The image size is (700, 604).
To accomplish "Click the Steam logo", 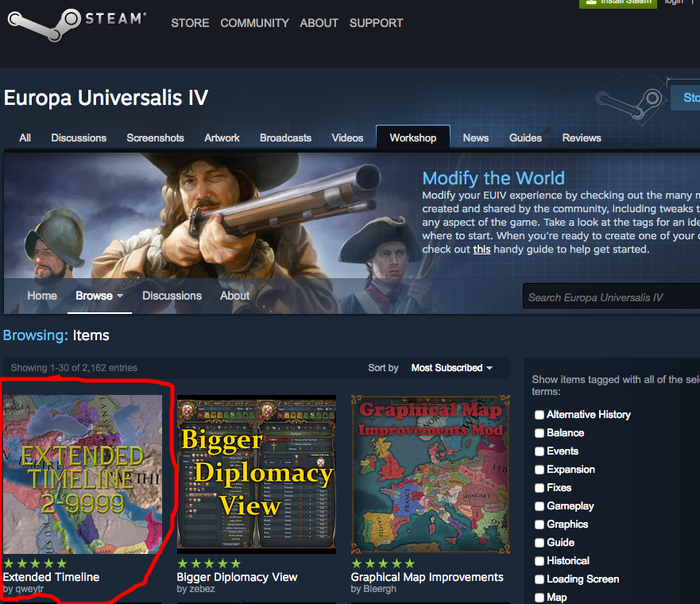I will tap(77, 24).
